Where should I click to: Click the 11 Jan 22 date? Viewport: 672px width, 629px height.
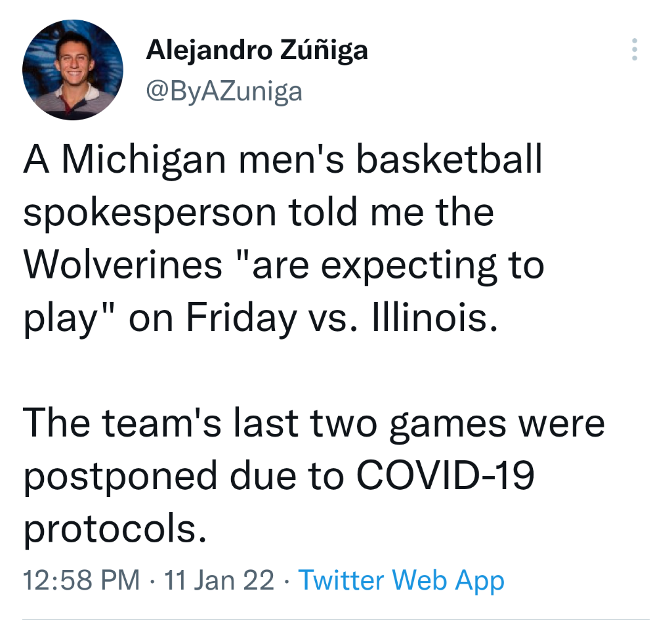[219, 580]
